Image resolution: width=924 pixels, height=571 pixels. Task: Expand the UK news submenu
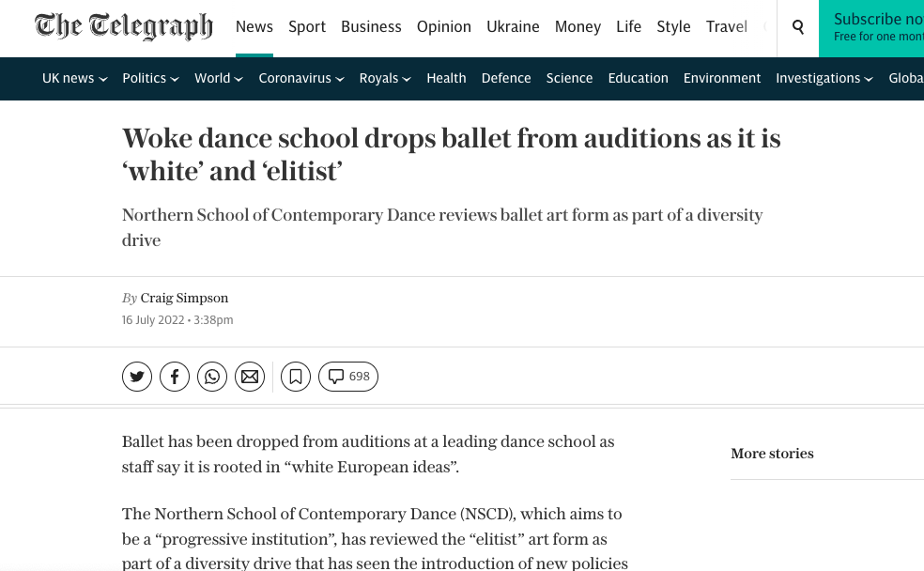point(75,79)
